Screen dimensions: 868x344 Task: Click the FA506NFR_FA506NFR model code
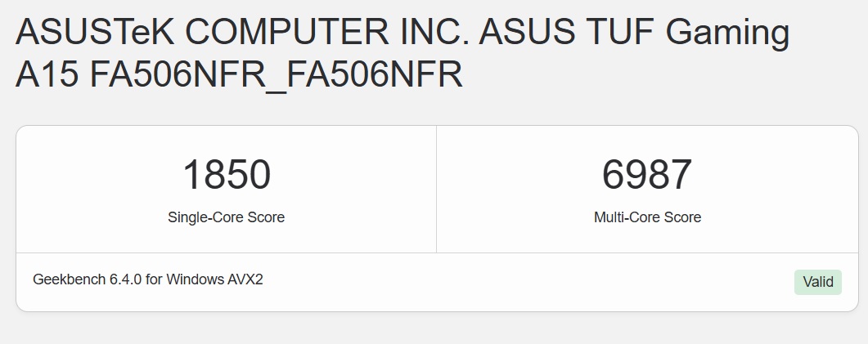click(x=276, y=75)
